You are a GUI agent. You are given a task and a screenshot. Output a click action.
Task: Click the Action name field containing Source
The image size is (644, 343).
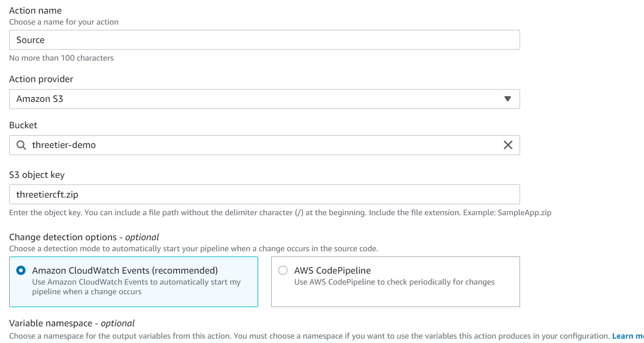click(264, 40)
